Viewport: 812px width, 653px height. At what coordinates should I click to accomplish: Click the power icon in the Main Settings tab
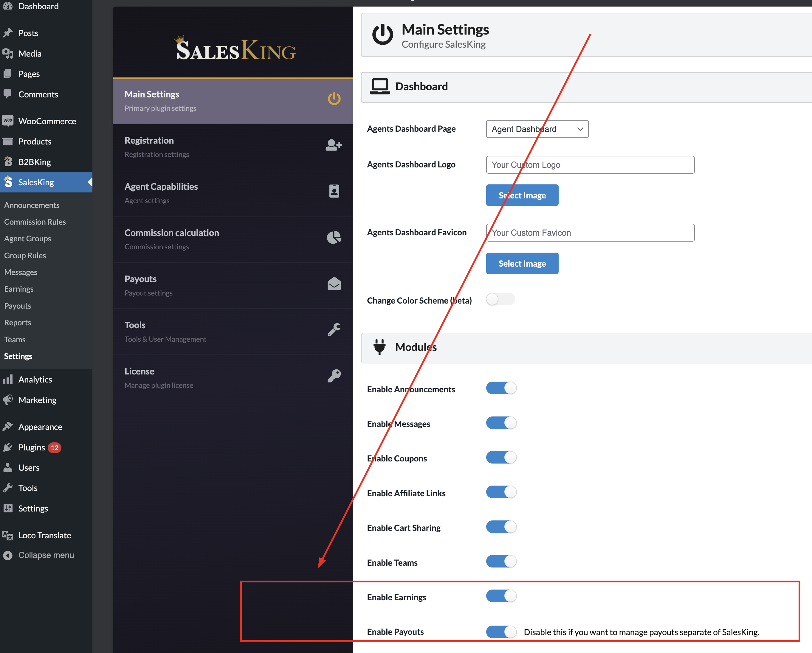point(334,99)
